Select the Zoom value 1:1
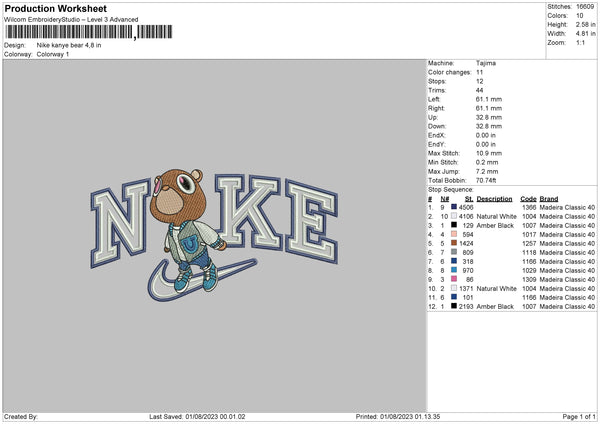 point(580,42)
